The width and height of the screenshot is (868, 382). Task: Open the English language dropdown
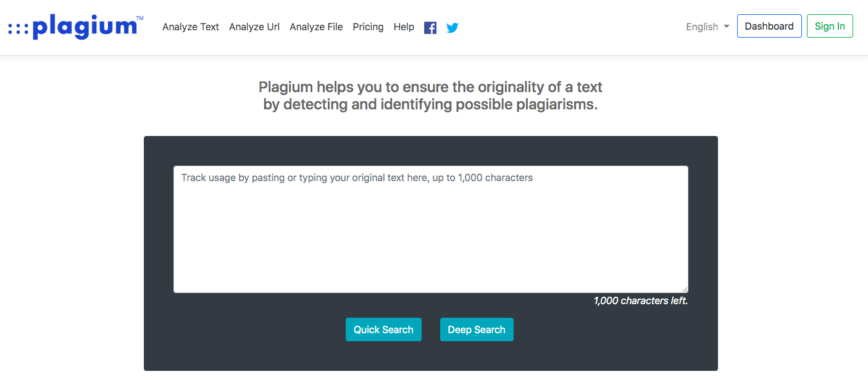pos(707,27)
